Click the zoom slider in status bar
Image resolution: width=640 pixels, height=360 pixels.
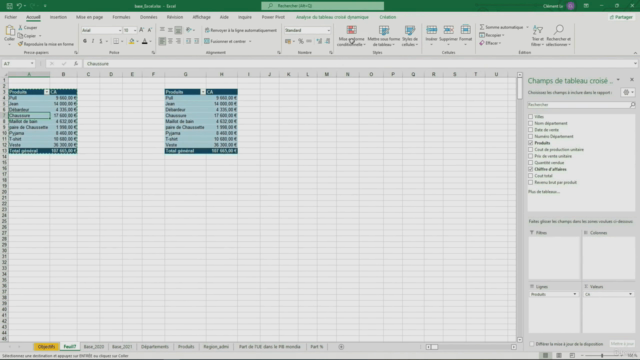[602, 356]
